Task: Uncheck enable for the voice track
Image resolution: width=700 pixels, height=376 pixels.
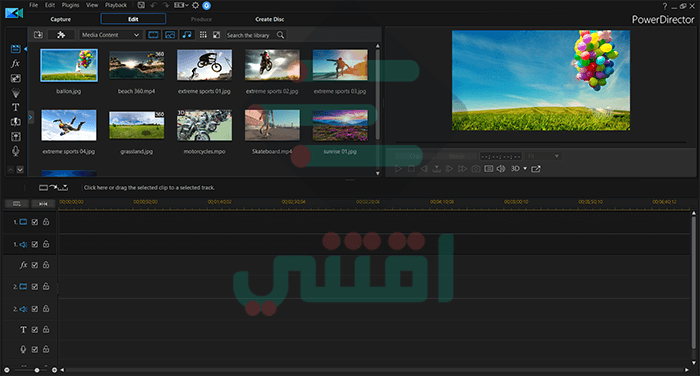Action: [x=35, y=349]
